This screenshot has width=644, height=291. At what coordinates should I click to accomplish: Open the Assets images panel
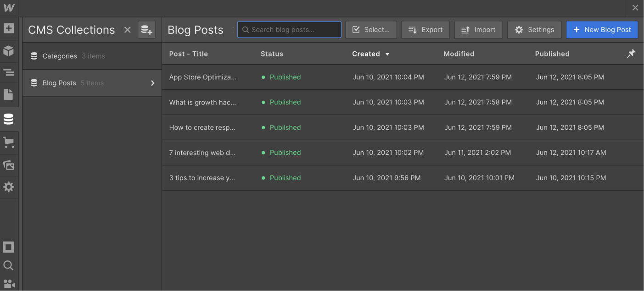(x=9, y=165)
